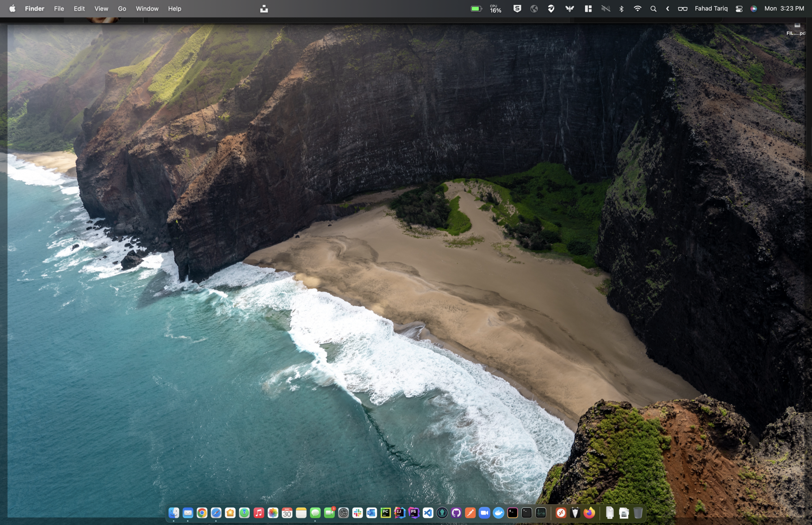The height and width of the screenshot is (525, 812).
Task: Open Microsoft Remote Desktop in Dock
Action: point(561,513)
